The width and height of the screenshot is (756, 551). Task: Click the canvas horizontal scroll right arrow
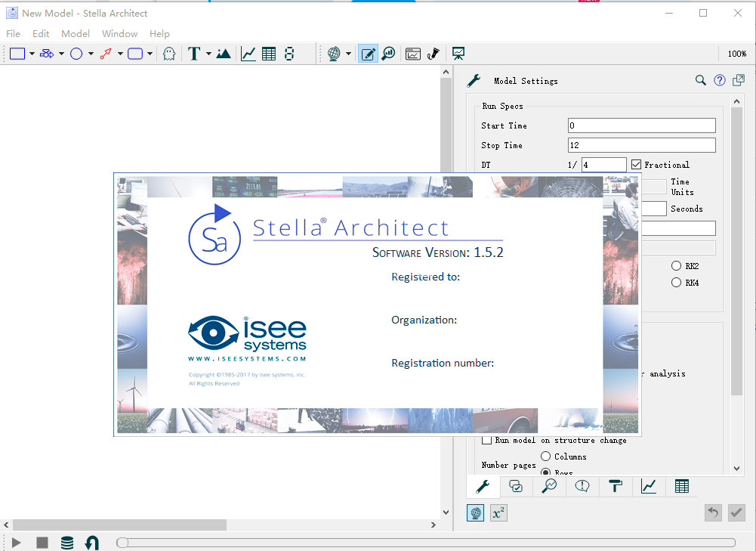[x=434, y=525]
